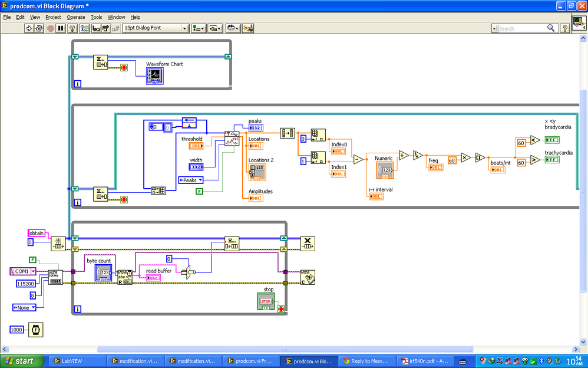Click the Context Help question mark button
The width and height of the screenshot is (588, 368).
564,28
